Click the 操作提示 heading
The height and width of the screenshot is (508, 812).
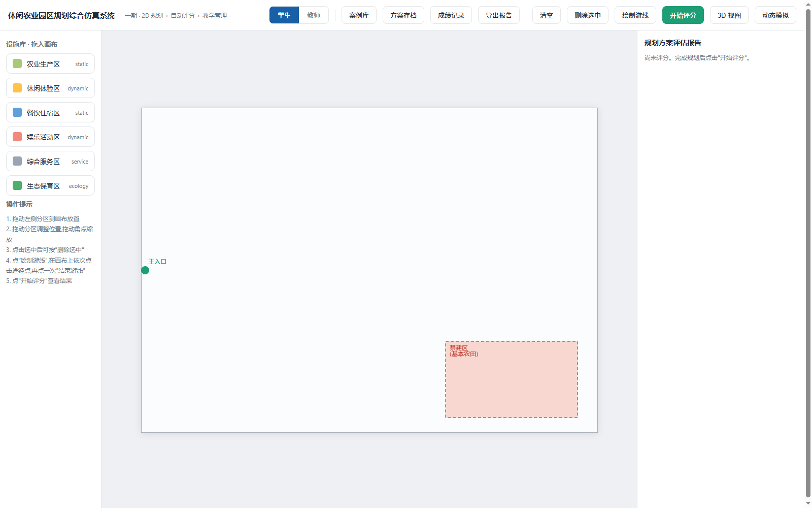[19, 204]
